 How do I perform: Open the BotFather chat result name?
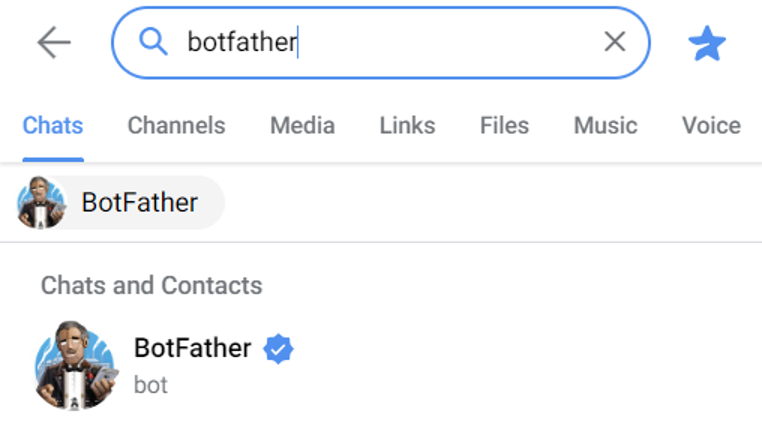(x=192, y=348)
